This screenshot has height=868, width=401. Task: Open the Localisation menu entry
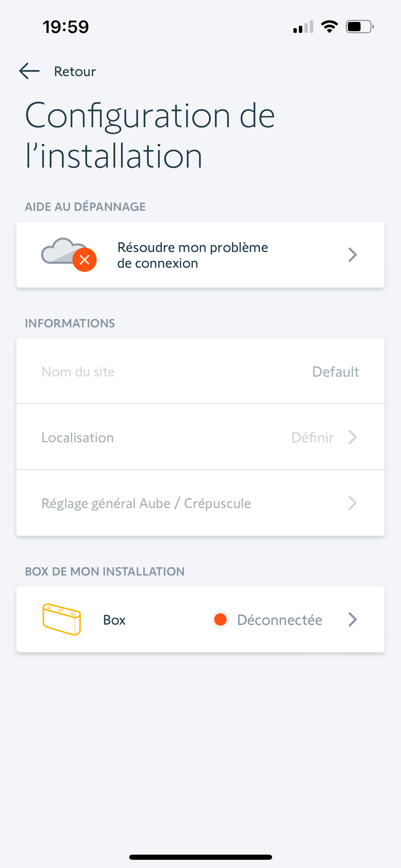77,438
